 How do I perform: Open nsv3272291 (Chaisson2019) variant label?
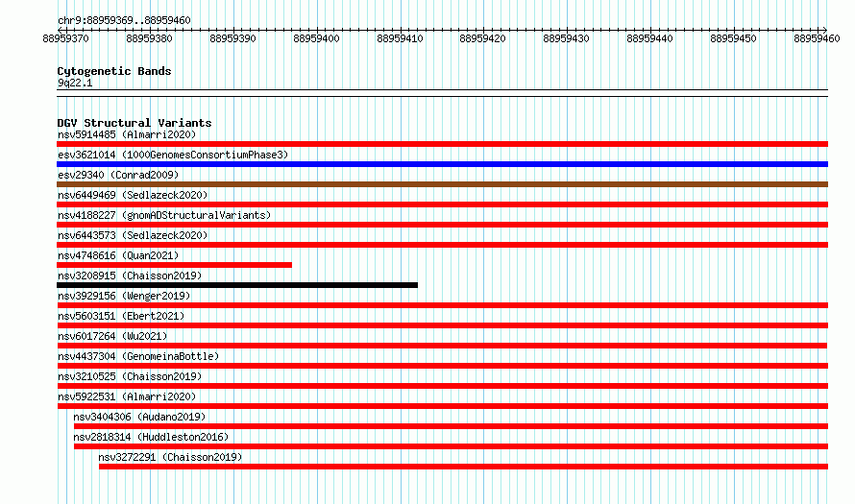[x=170, y=457]
